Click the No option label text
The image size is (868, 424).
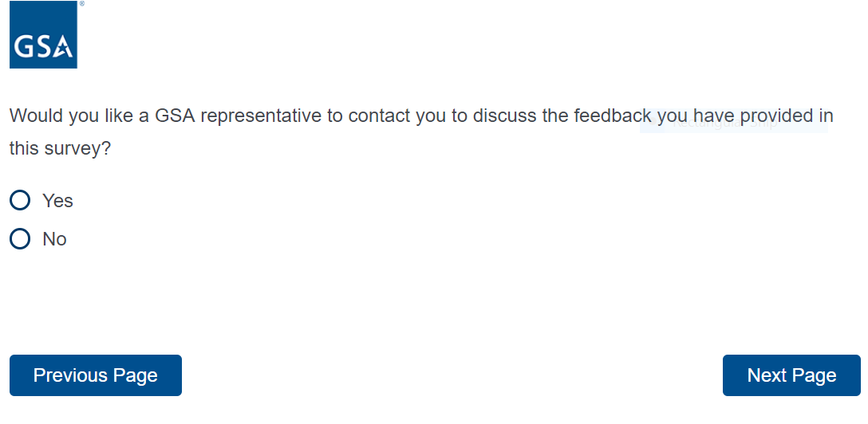[x=54, y=239]
